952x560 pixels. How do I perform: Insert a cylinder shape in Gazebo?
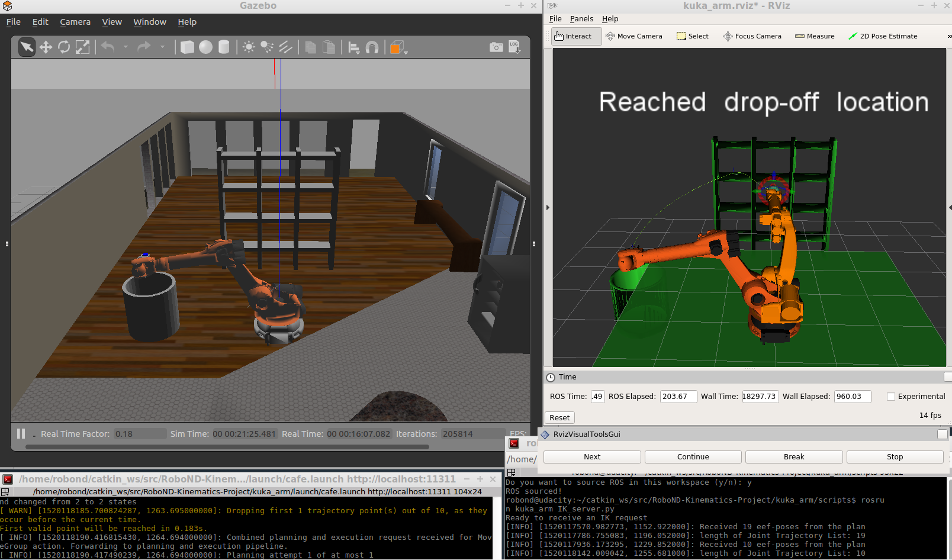(224, 47)
